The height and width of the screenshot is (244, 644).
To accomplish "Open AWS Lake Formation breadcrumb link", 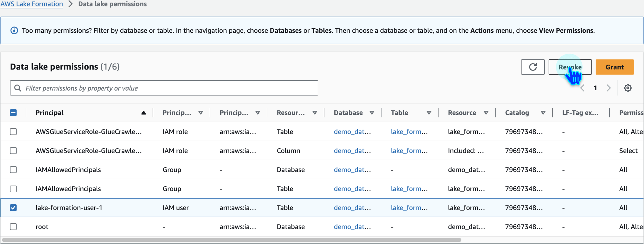I will 32,4.
